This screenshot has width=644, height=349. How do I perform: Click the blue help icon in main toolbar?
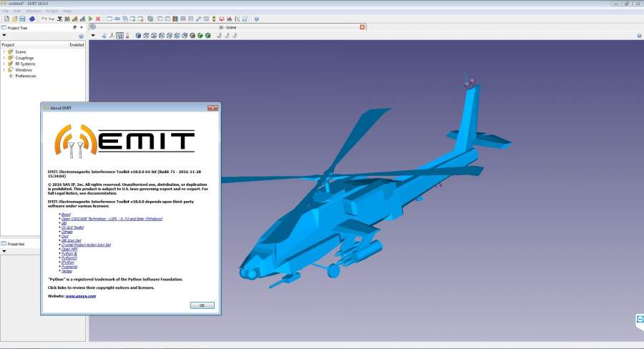point(257,19)
